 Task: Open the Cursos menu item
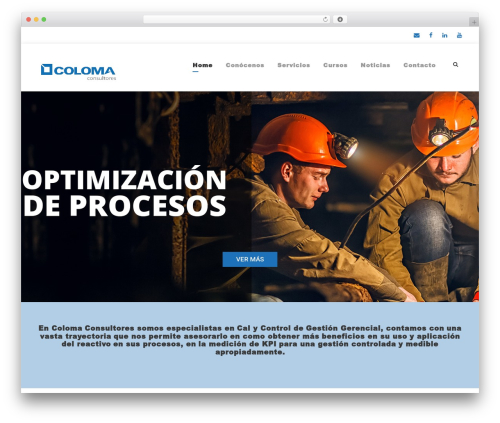tap(335, 65)
